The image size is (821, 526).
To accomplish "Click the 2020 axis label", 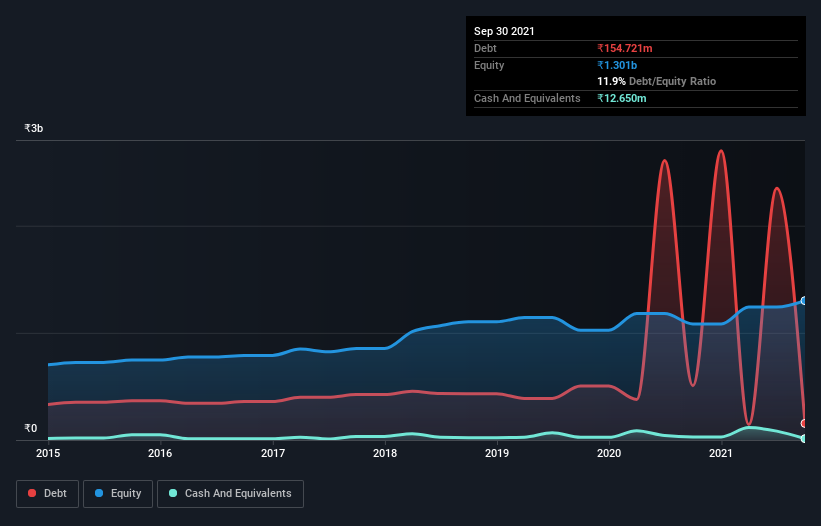I will pyautogui.click(x=609, y=453).
